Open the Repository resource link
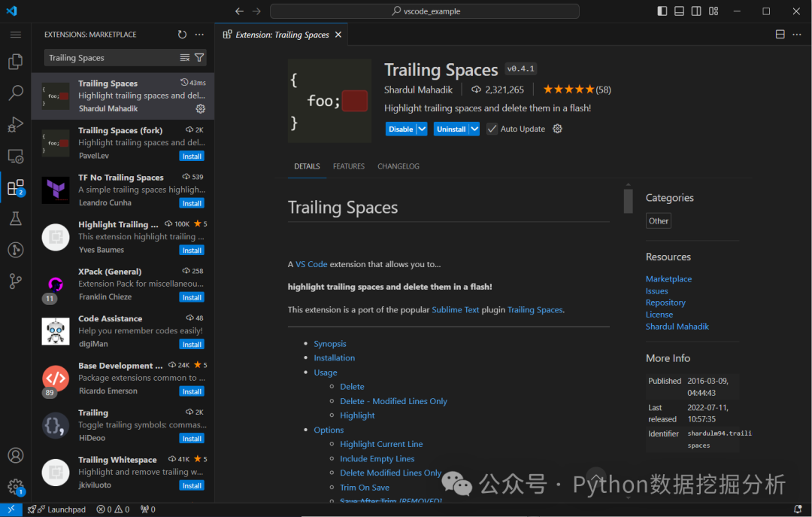The height and width of the screenshot is (517, 812). pyautogui.click(x=665, y=303)
